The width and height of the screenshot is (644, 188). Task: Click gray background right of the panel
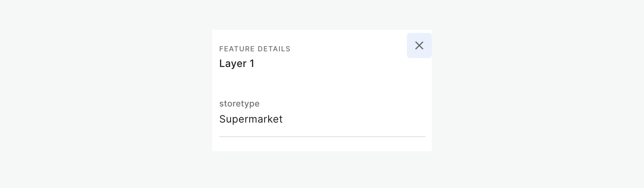[539, 94]
